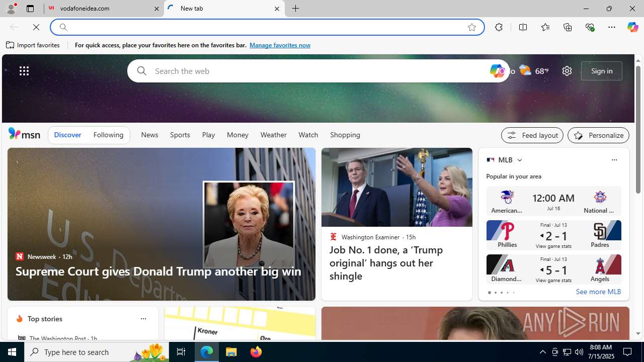Open the Collections icon
644x362 pixels.
coord(568,27)
